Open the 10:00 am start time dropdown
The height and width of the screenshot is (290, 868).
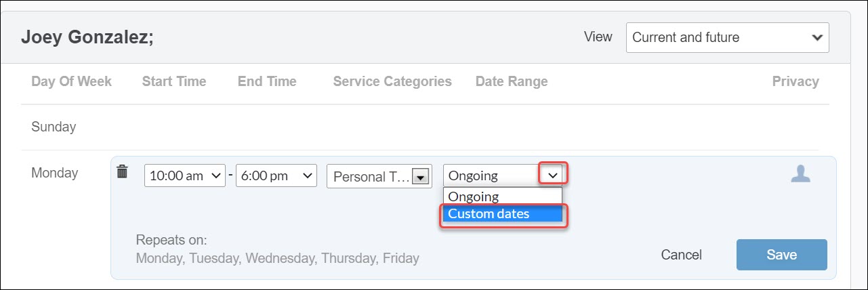point(185,175)
